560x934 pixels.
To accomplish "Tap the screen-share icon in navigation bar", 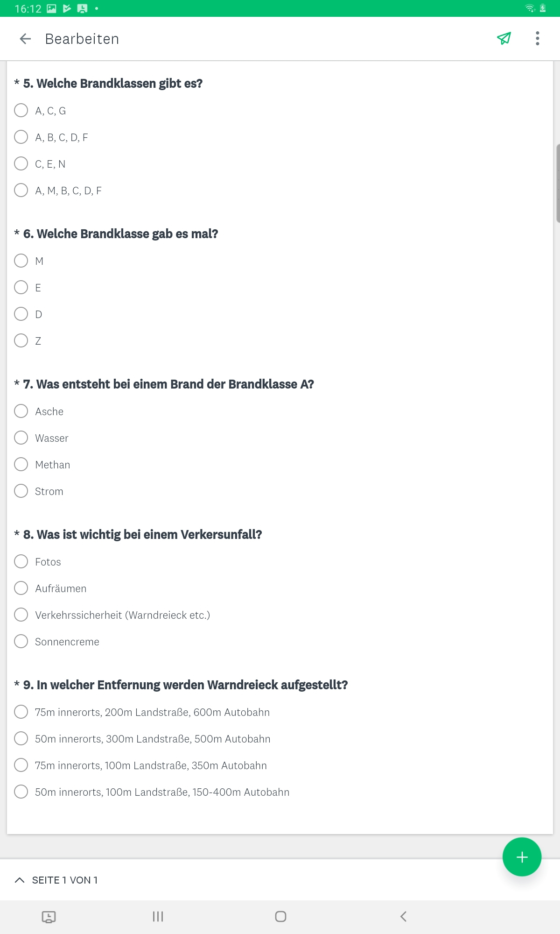I will [x=49, y=917].
